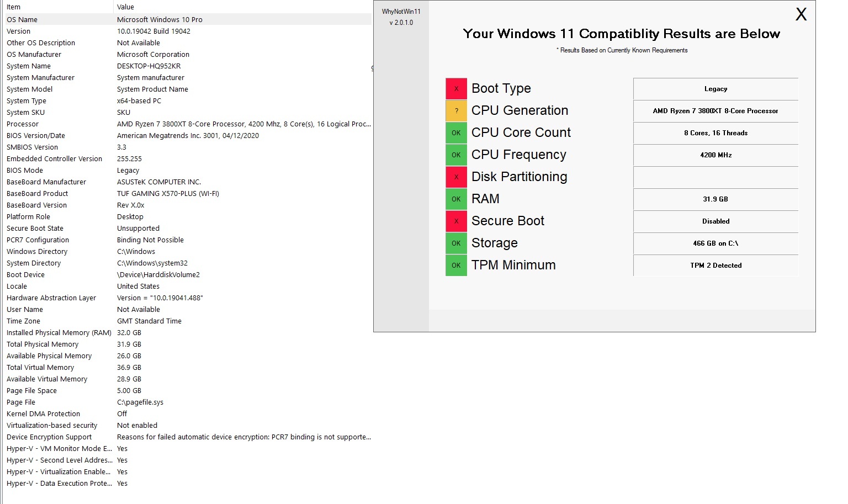Image resolution: width=848 pixels, height=504 pixels.
Task: Select the Time Zone row
Action: (x=187, y=321)
